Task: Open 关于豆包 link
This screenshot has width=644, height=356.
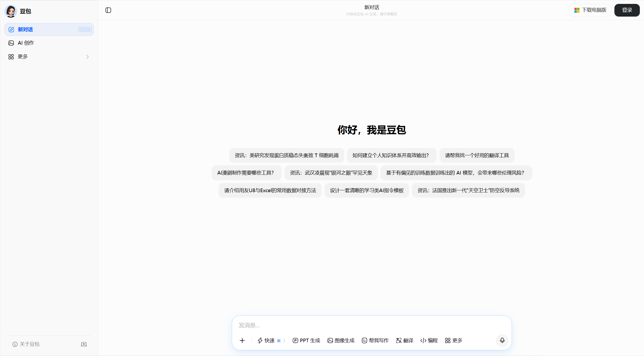Action: [26, 344]
